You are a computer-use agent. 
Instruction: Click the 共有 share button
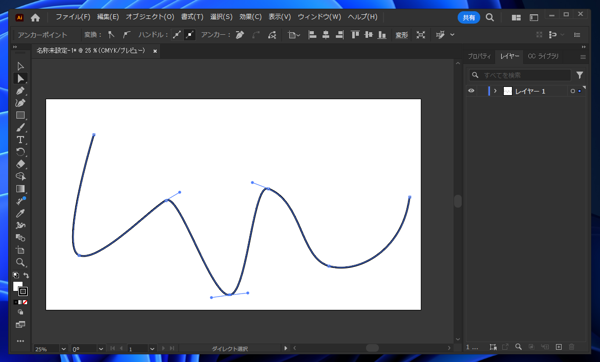coord(469,17)
